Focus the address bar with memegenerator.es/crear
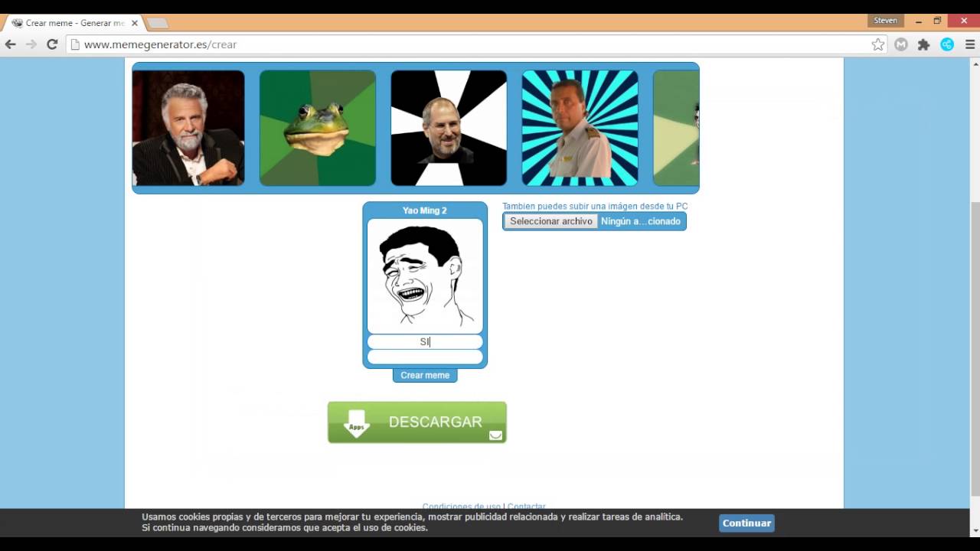980x551 pixels. [476, 44]
